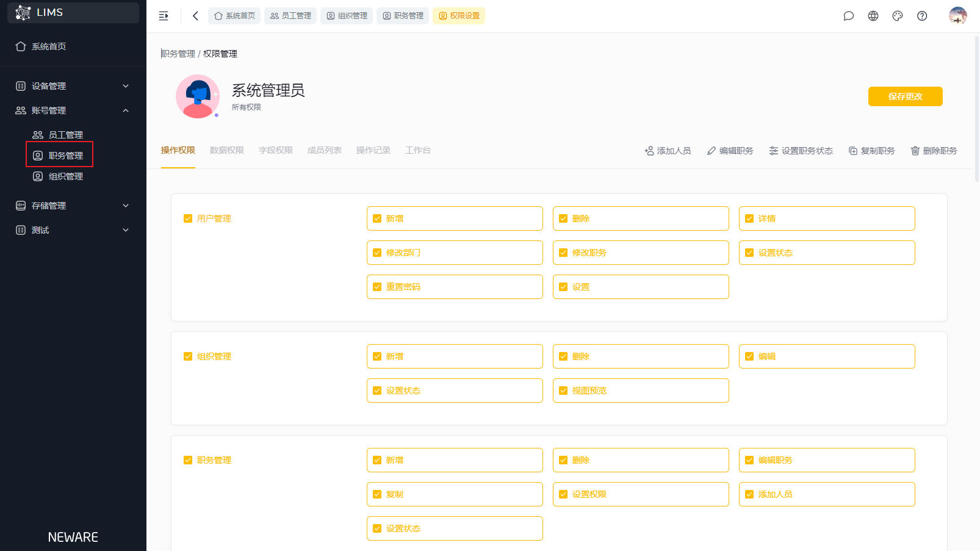Click the 添加人员 add-person icon
This screenshot has width=980, height=551.
click(649, 151)
